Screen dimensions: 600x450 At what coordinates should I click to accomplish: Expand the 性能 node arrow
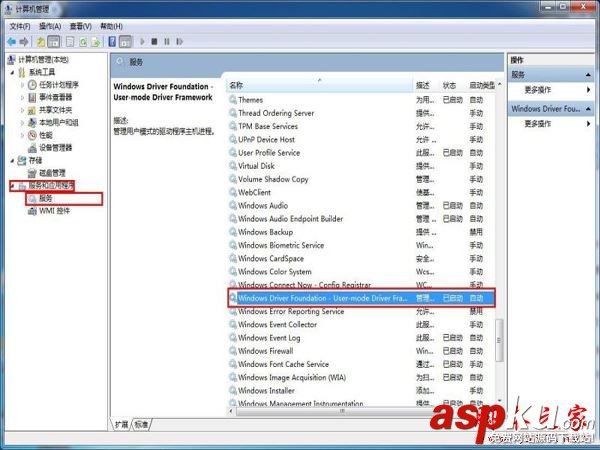(x=22, y=135)
